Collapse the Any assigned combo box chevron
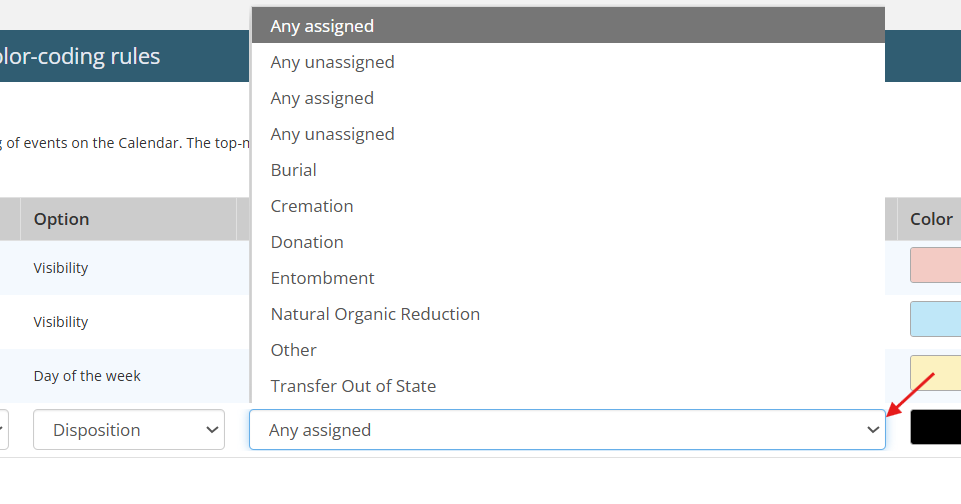The image size is (961, 504). [x=873, y=430]
